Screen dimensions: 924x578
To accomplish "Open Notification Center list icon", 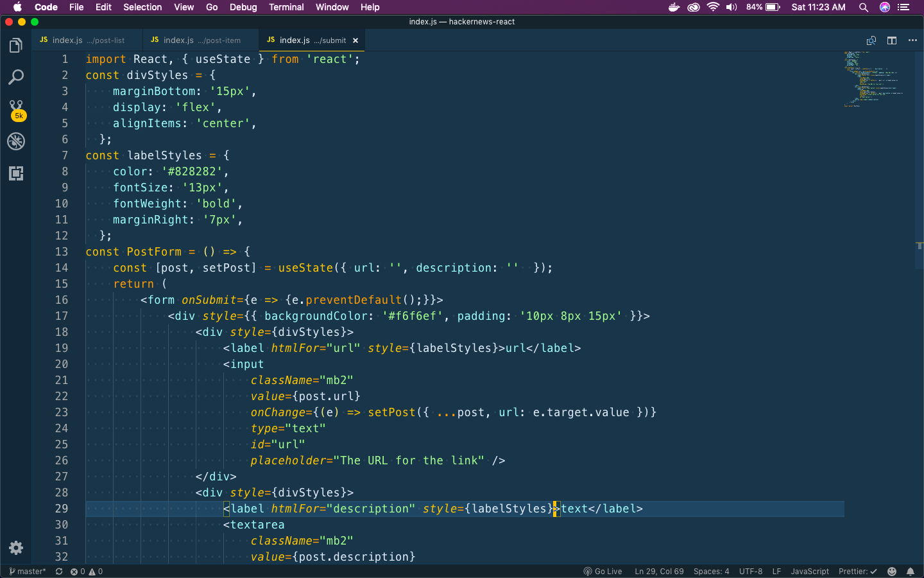I will pyautogui.click(x=904, y=7).
